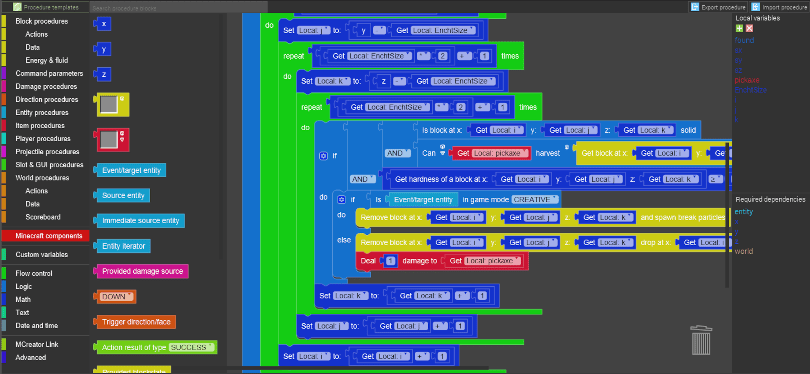Select the pickaxe local variable in list
Image resolution: width=810 pixels, height=374 pixels.
click(747, 80)
